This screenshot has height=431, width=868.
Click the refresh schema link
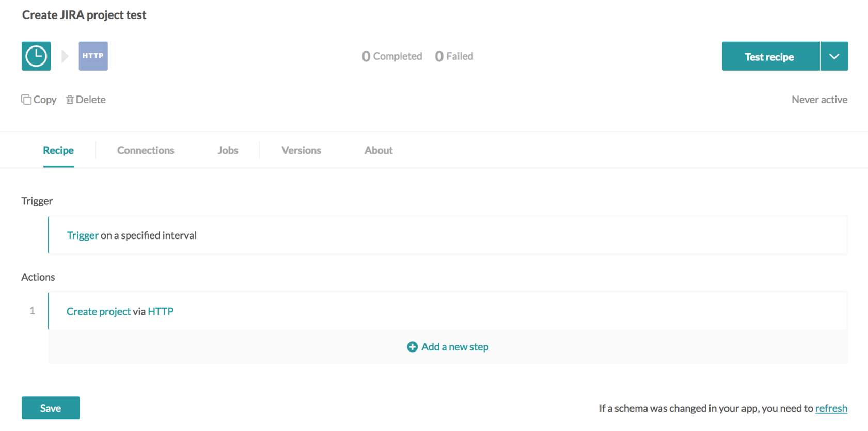(x=831, y=408)
